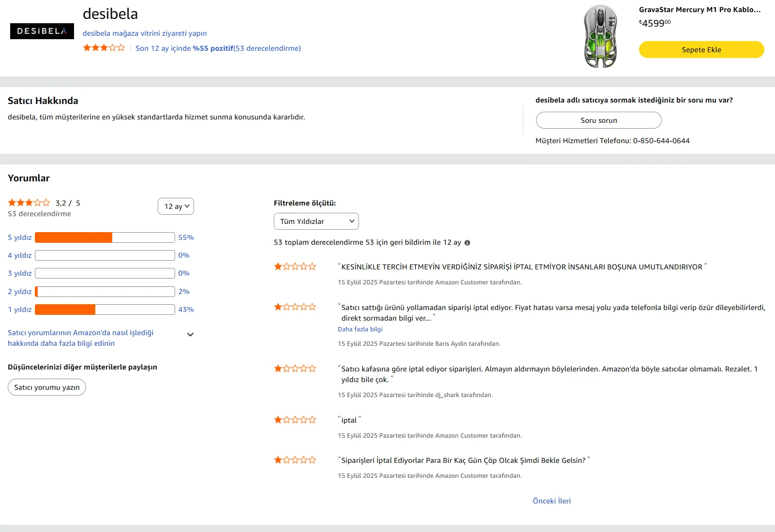Expand seller review info chevron

pos(190,335)
